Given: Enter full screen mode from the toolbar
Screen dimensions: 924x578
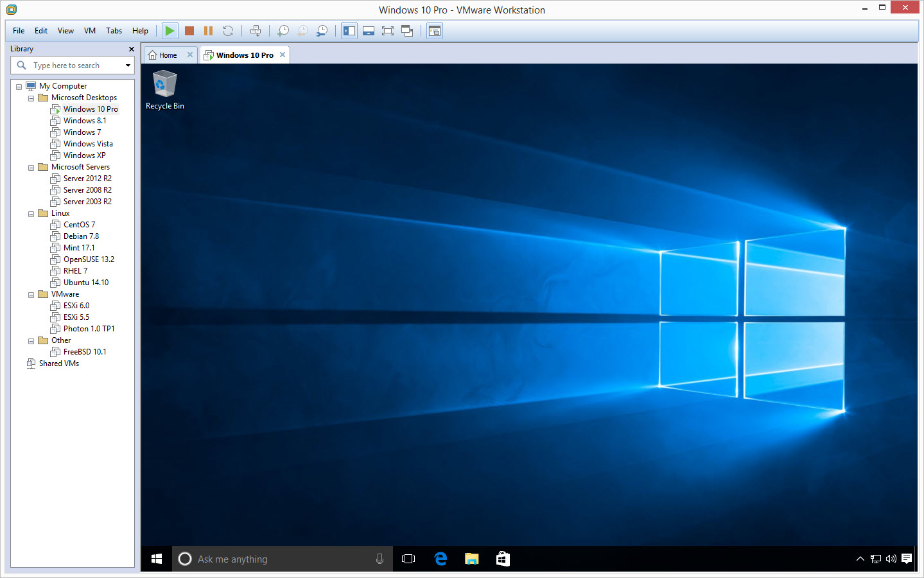Looking at the screenshot, I should [388, 31].
